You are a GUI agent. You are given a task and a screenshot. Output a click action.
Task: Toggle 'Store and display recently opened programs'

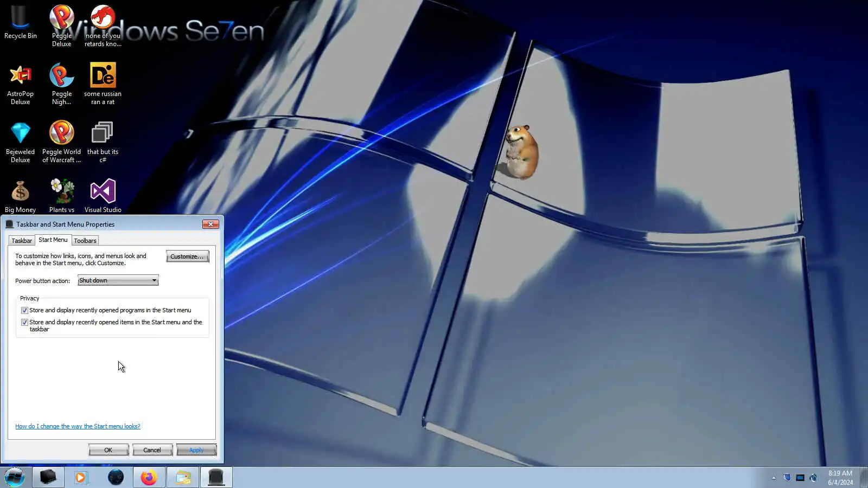tap(24, 311)
